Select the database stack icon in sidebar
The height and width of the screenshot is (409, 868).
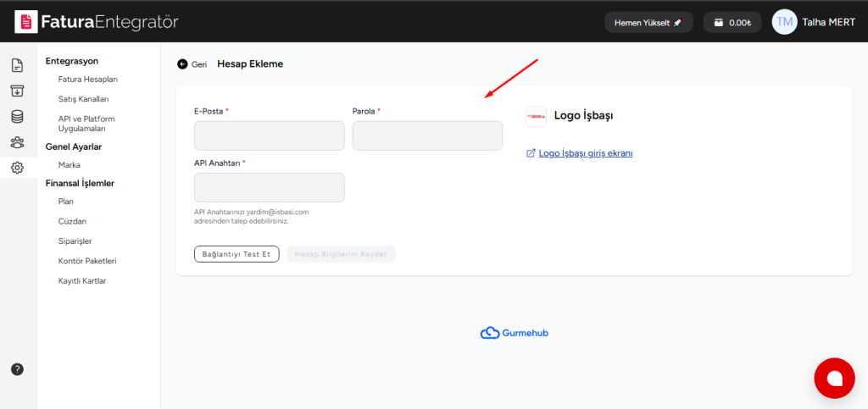click(17, 117)
